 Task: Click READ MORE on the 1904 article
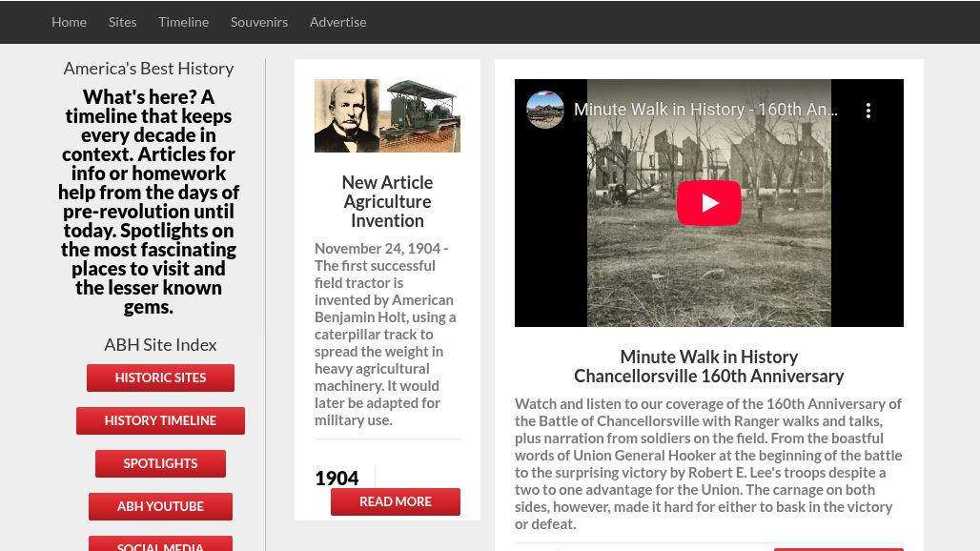pyautogui.click(x=396, y=501)
